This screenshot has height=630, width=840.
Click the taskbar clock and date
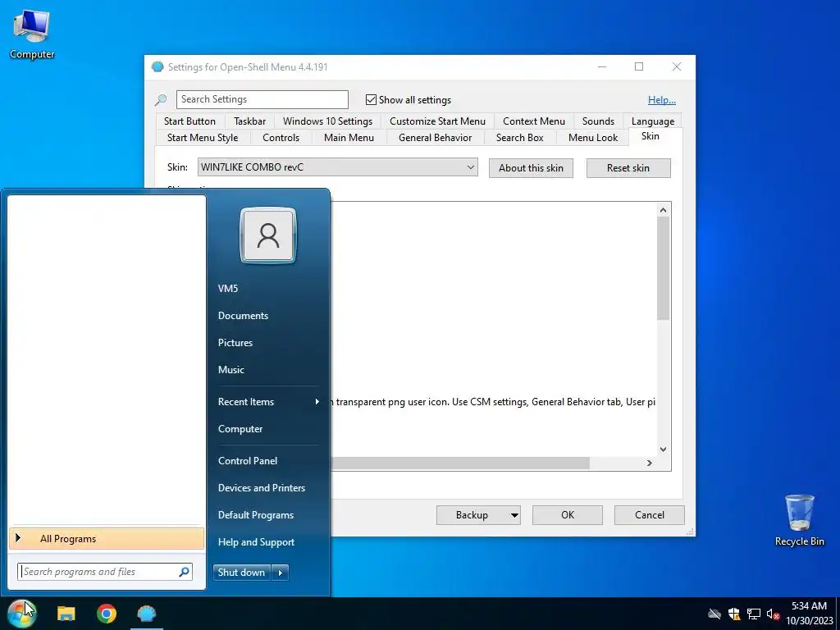coord(809,614)
